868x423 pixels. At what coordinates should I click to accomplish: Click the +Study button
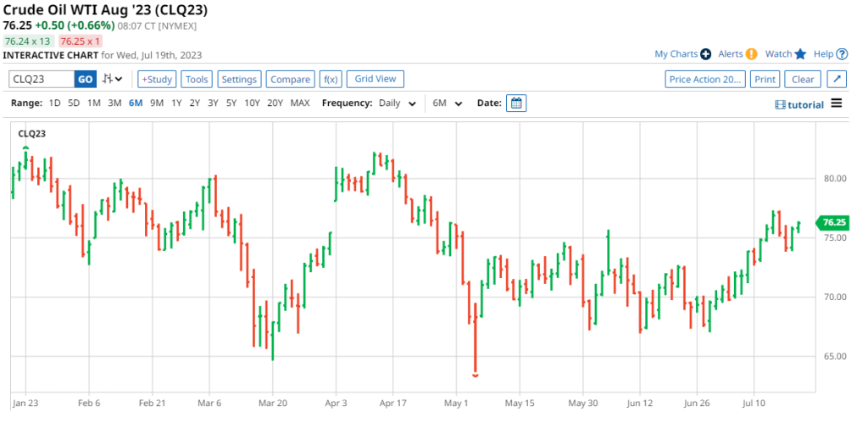157,80
